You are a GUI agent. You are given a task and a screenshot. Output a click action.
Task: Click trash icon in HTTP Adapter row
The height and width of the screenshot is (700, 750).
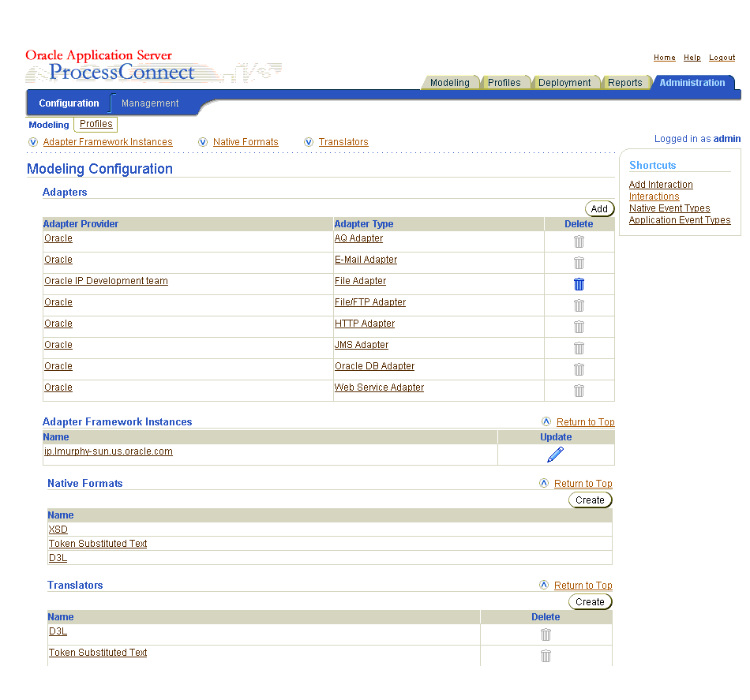pyautogui.click(x=579, y=327)
